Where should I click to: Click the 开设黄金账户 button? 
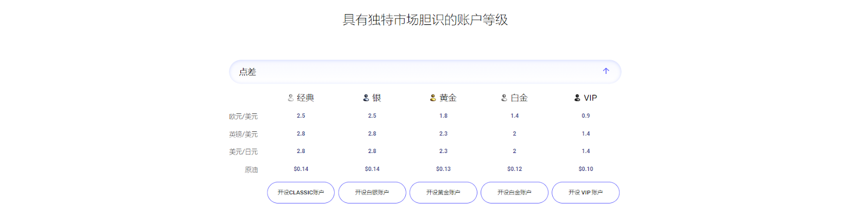[x=443, y=193]
